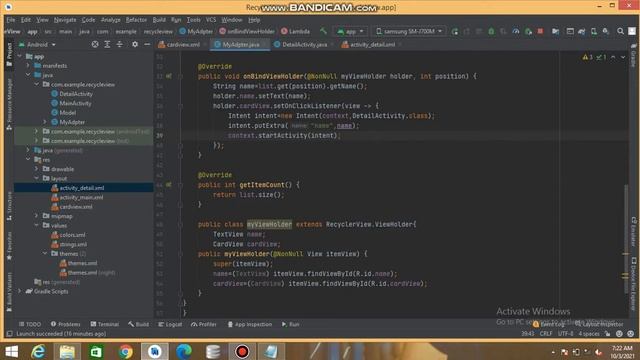Open the Terminal tool window
The image size is (640, 360).
click(x=104, y=324)
